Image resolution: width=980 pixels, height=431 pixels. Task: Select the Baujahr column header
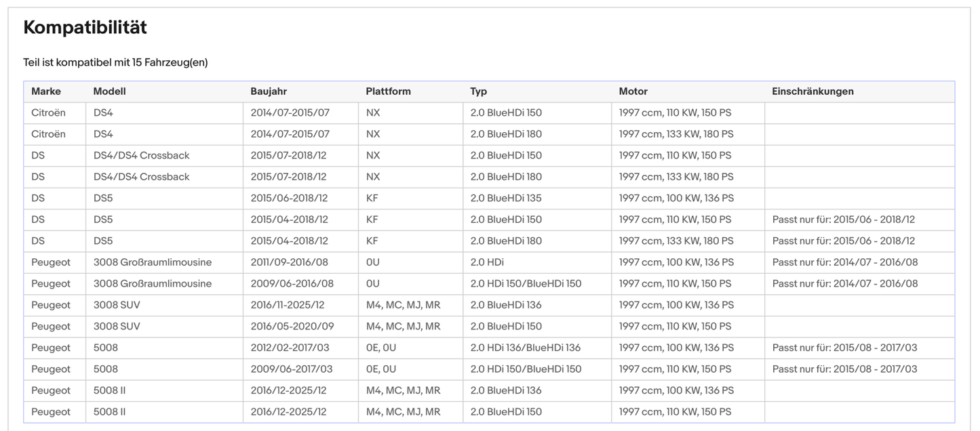pyautogui.click(x=269, y=91)
